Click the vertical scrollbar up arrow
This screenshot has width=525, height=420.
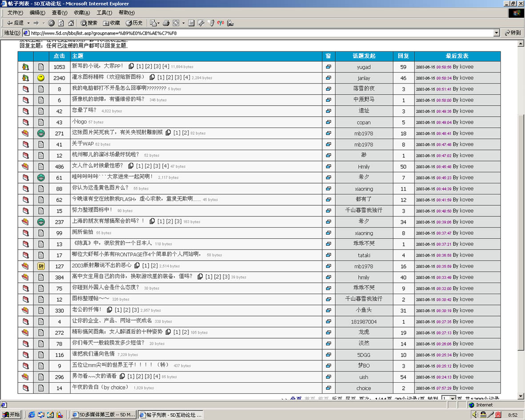tap(521, 44)
